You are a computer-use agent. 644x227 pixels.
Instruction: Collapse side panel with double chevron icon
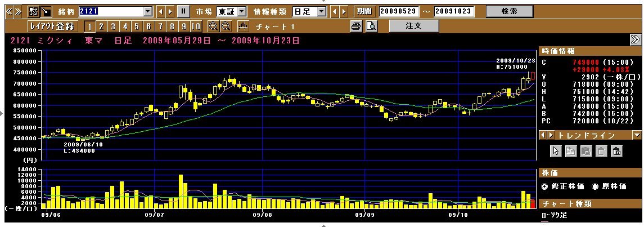click(635, 39)
